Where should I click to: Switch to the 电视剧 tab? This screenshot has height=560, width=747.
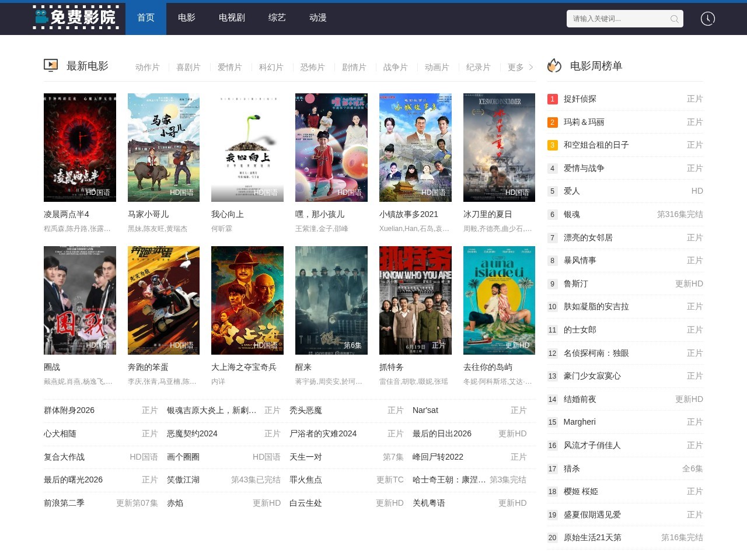pyautogui.click(x=232, y=17)
